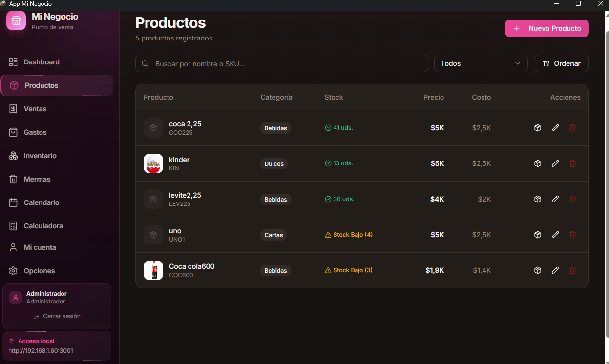The width and height of the screenshot is (609, 364).
Task: Click the delete icon for coca 2,25
Action: click(573, 128)
